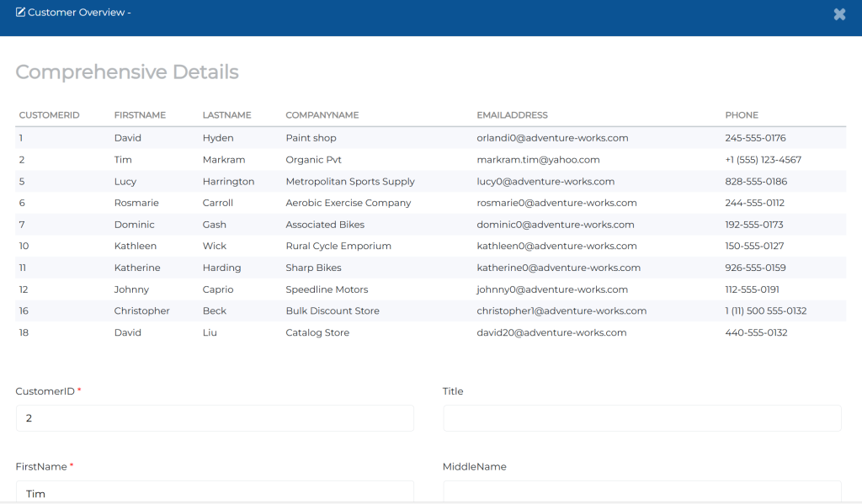Click last name Liu

pyautogui.click(x=210, y=332)
